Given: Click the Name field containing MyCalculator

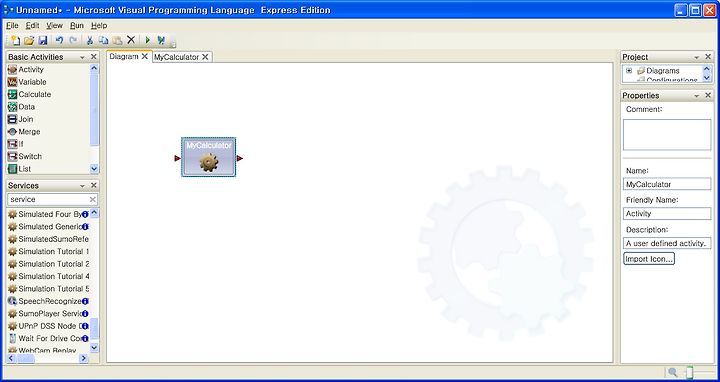Looking at the screenshot, I should coord(667,184).
